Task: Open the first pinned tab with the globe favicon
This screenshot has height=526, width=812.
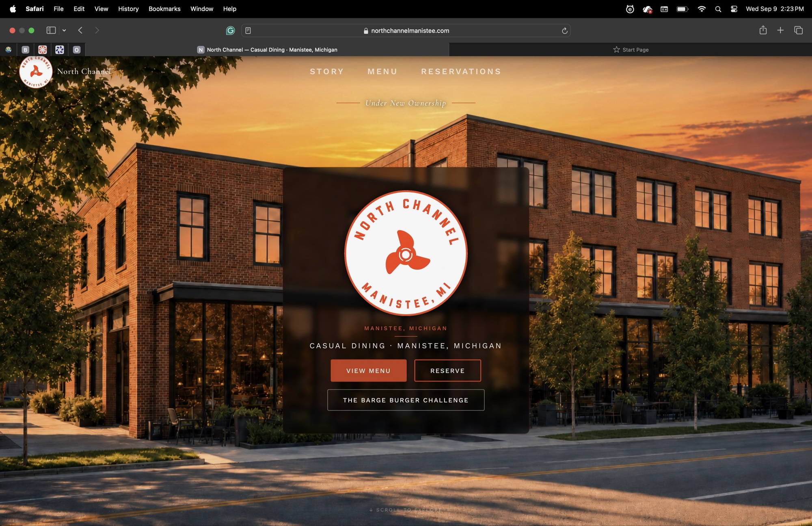Action: (x=9, y=50)
